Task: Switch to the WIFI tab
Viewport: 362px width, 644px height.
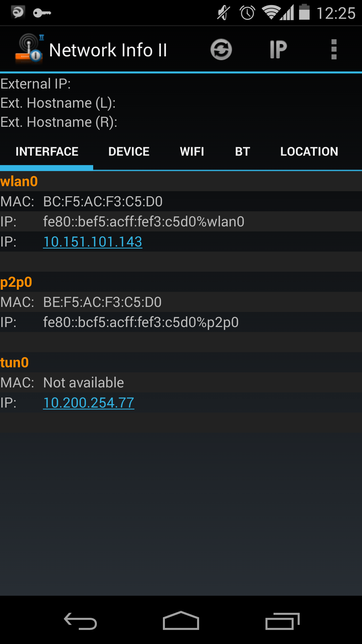Action: coord(192,152)
